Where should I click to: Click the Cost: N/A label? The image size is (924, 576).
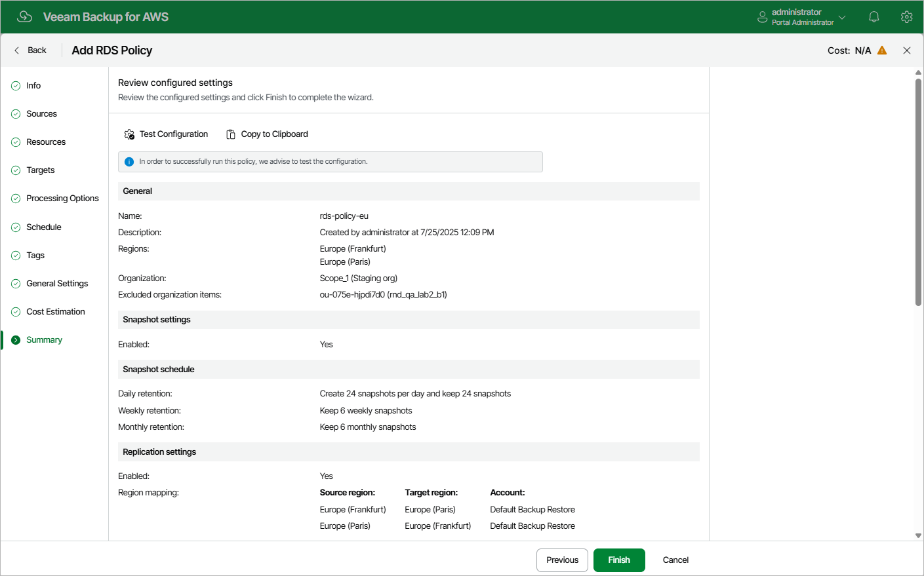(849, 50)
